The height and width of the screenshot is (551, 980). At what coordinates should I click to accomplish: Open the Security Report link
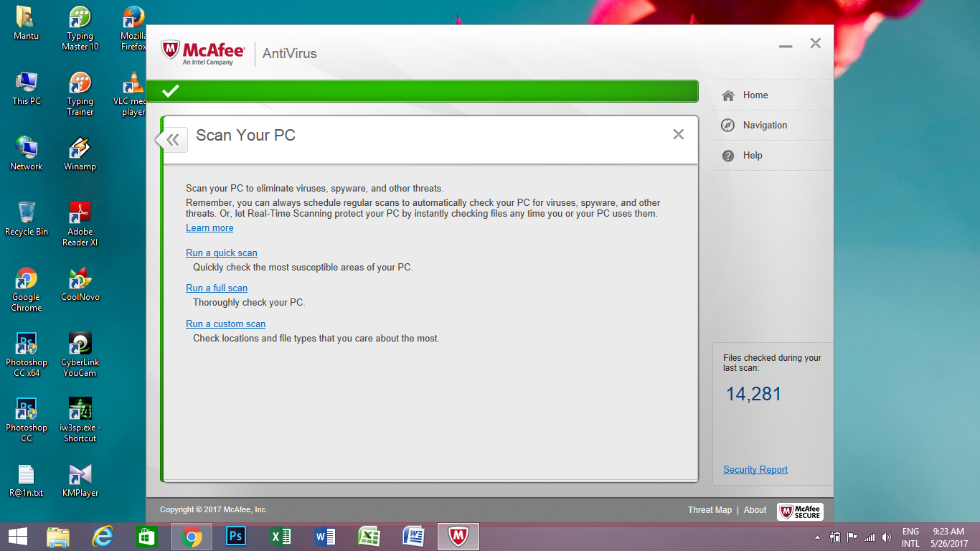click(755, 470)
